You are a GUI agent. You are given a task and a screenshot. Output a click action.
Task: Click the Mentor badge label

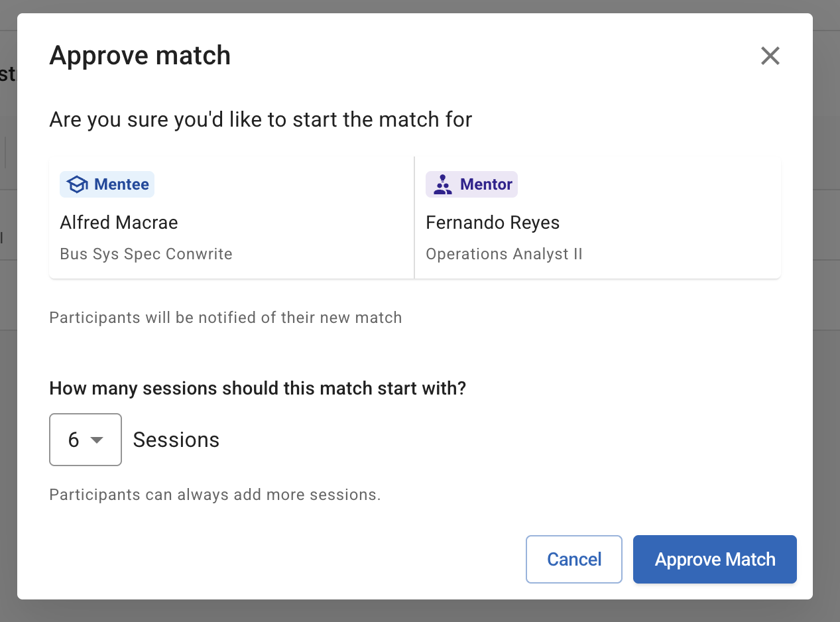(486, 184)
